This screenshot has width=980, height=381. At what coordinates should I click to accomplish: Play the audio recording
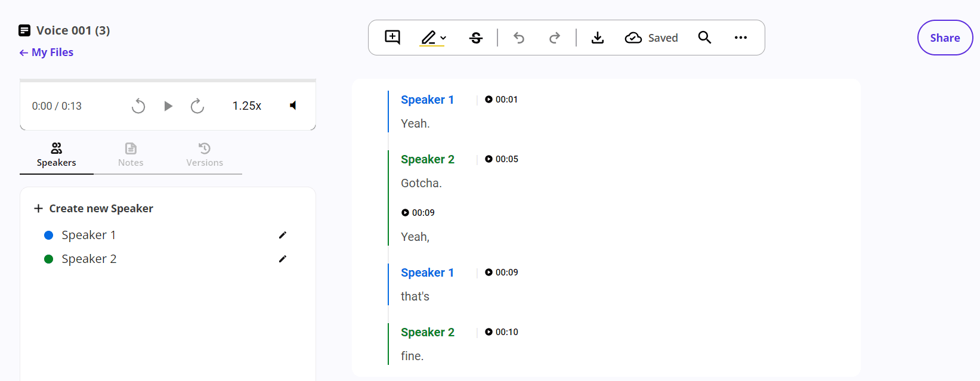coord(168,106)
